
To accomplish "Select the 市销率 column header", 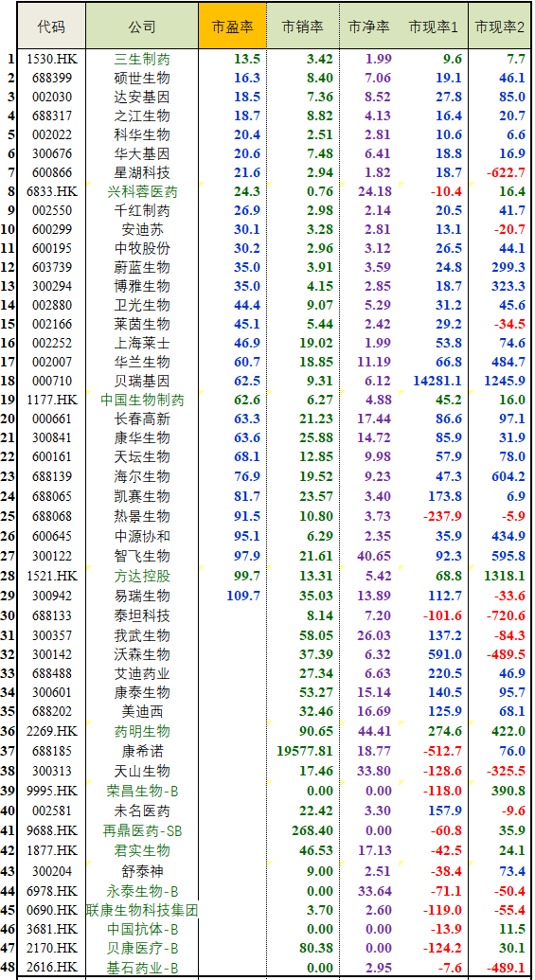I will [302, 27].
